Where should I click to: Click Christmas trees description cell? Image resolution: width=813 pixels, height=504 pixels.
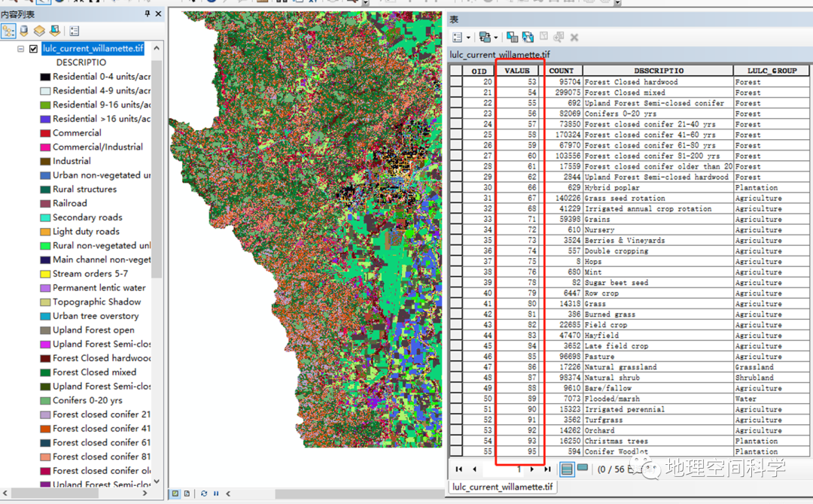659,441
